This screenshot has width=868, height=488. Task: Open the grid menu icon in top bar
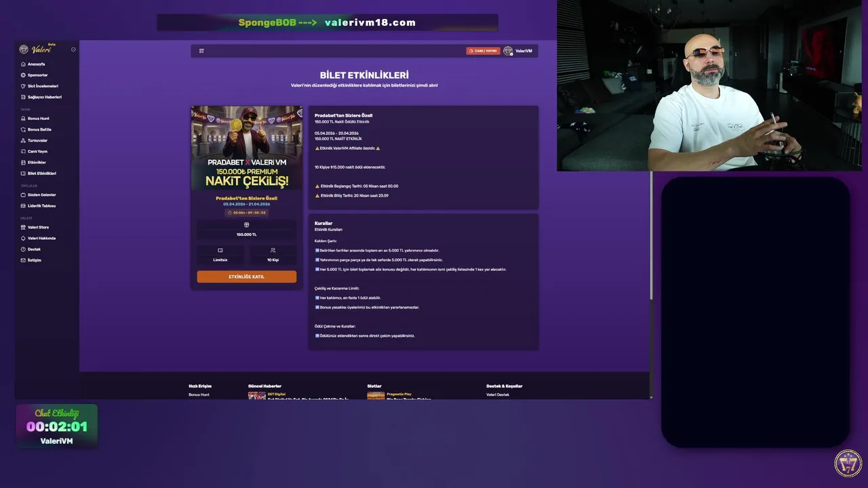click(201, 51)
